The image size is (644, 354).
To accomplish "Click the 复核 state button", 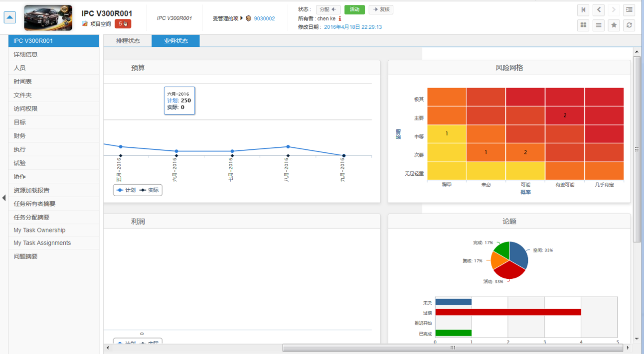I will coord(381,9).
